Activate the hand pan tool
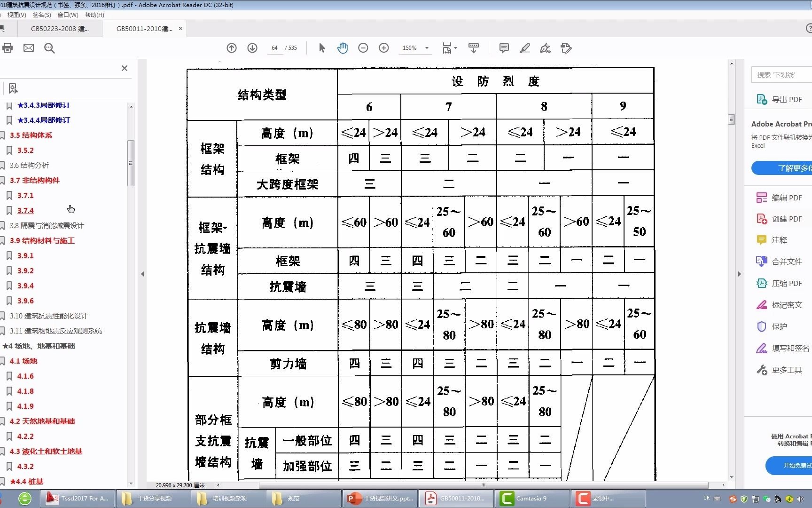Viewport: 812px width, 508px height. (343, 48)
